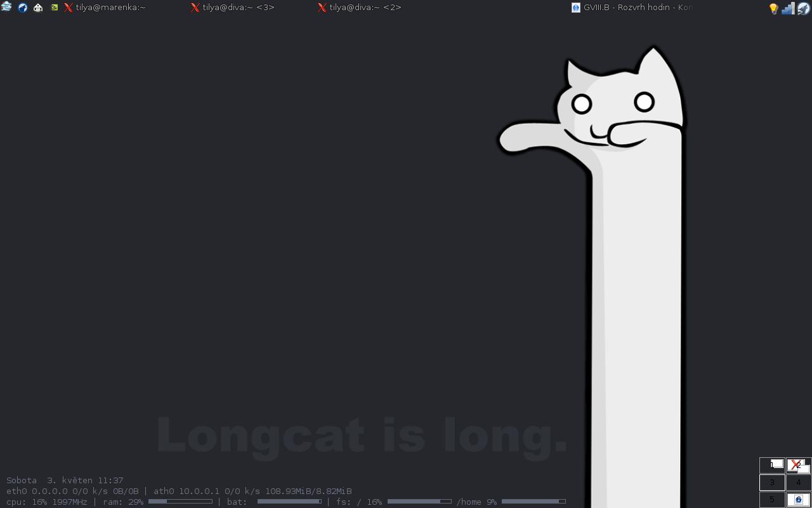Switch to virtual desktop 1 in pager

(x=772, y=465)
